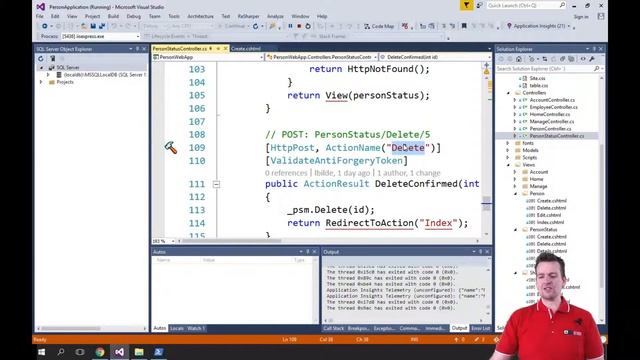
Task: Pin the Solution Explorer panel
Action: click(594, 49)
